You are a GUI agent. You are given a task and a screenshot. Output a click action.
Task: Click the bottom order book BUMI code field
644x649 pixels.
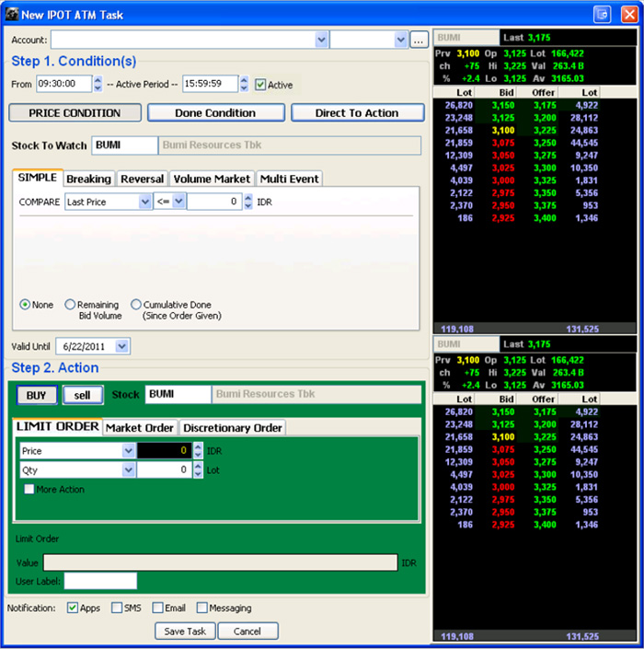point(466,344)
